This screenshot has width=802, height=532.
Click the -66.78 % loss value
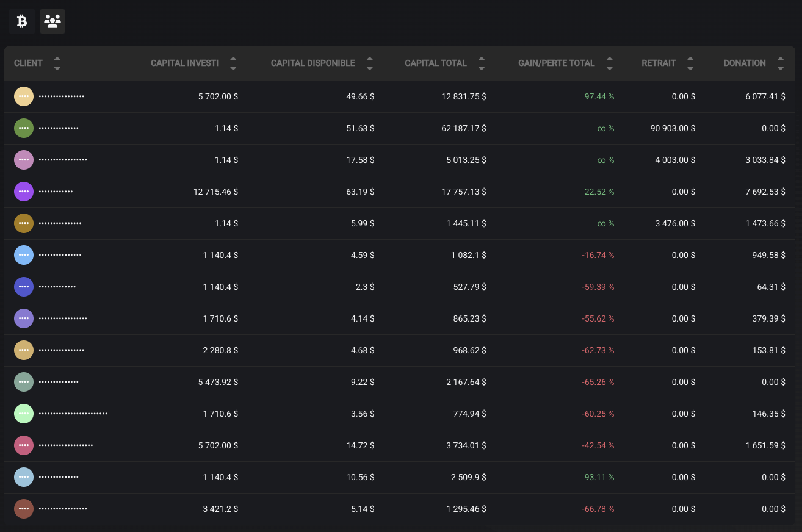pyautogui.click(x=598, y=509)
